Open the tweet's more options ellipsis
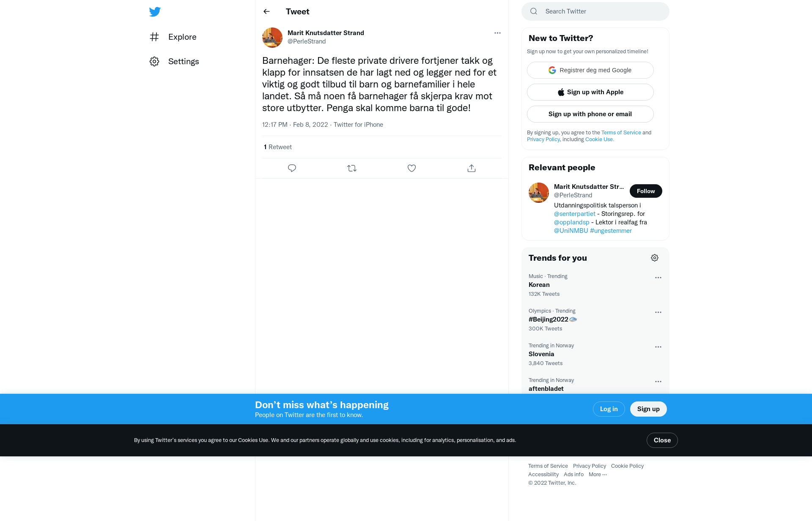This screenshot has width=812, height=521. 497,33
